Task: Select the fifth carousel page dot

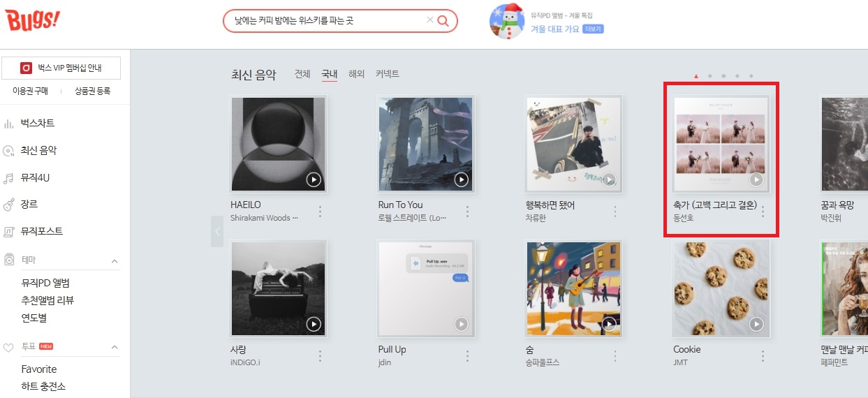Action: (x=751, y=75)
